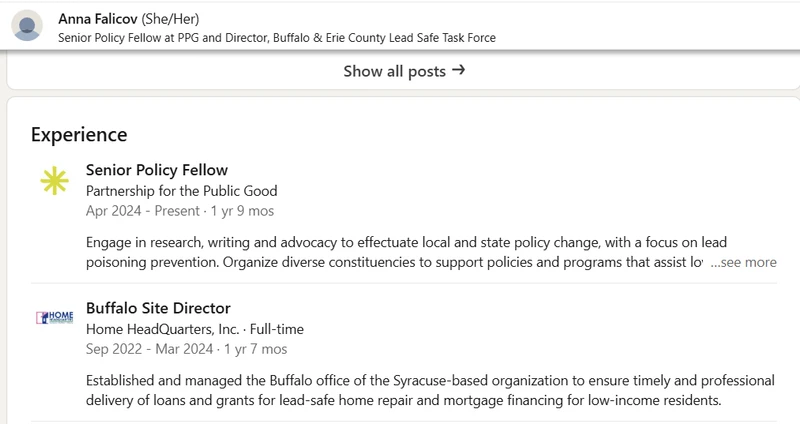Click the profile headline under Anna Falicov
Image resolution: width=800 pixels, height=424 pixels.
pos(277,38)
